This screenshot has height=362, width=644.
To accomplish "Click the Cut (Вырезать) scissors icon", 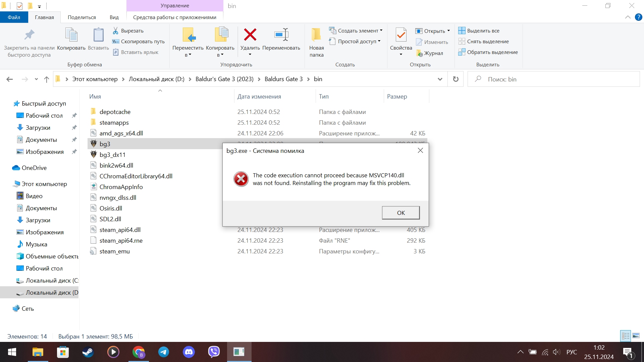I will (115, 31).
